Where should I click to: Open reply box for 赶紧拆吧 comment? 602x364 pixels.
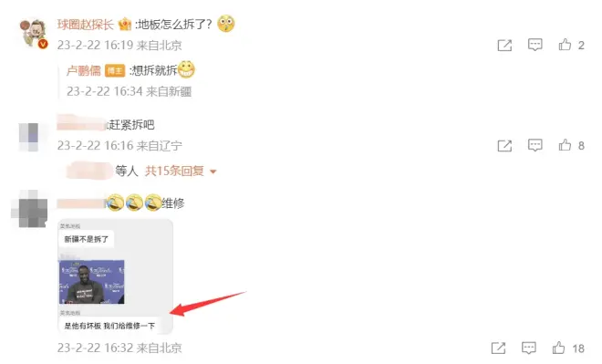tap(535, 146)
